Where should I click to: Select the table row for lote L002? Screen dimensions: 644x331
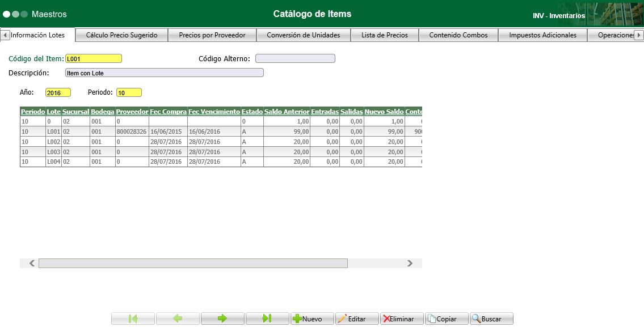coord(170,142)
